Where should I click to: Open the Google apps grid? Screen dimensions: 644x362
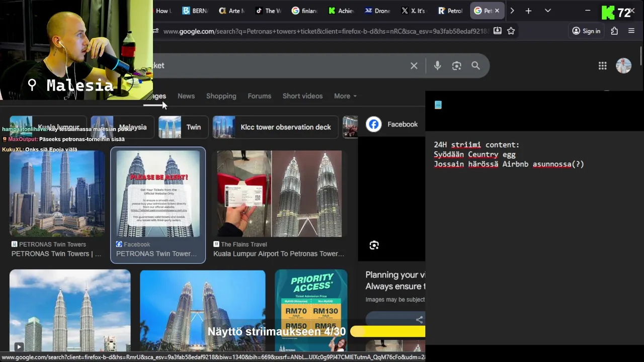[602, 66]
